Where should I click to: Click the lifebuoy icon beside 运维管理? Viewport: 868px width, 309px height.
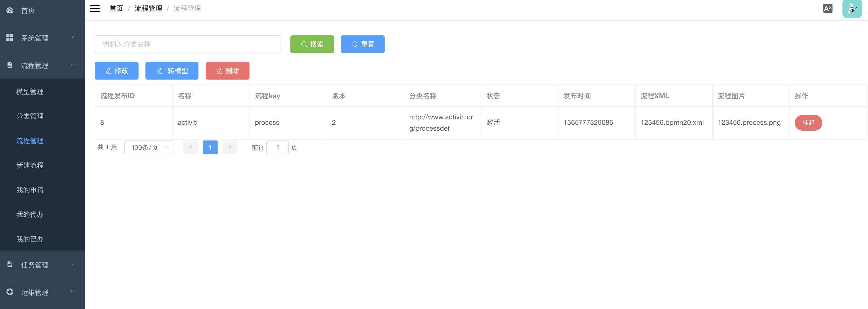(10, 292)
